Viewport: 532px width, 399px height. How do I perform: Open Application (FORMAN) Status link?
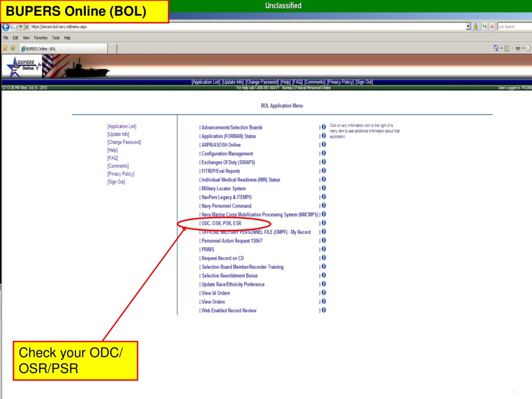229,136
